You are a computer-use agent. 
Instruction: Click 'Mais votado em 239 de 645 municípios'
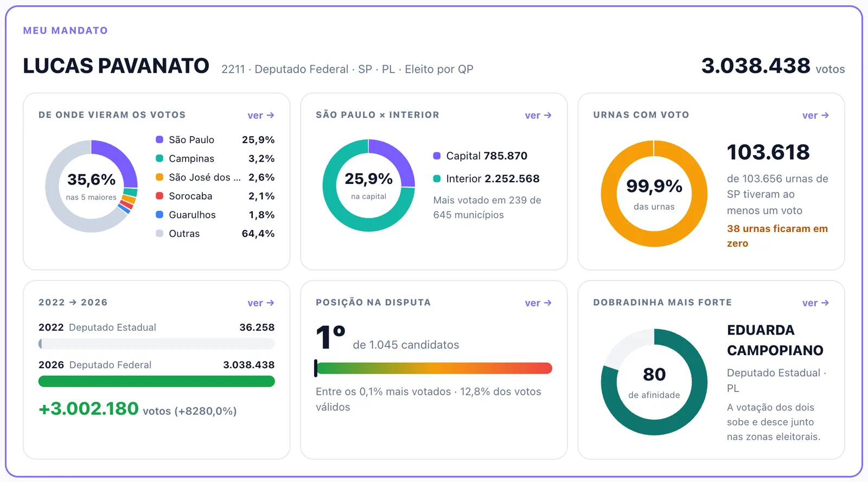487,208
